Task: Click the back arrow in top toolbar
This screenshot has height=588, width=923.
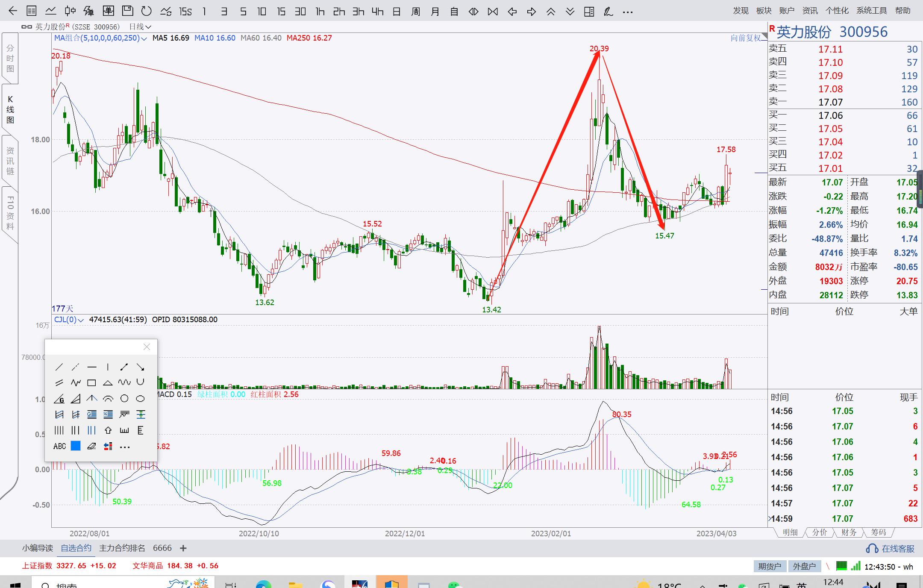Action: [x=12, y=12]
